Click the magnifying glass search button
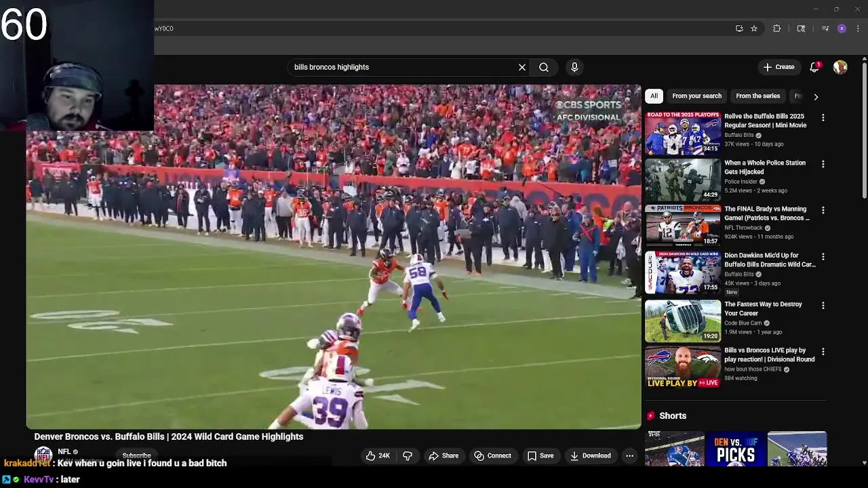The width and height of the screenshot is (868, 488). 544,67
